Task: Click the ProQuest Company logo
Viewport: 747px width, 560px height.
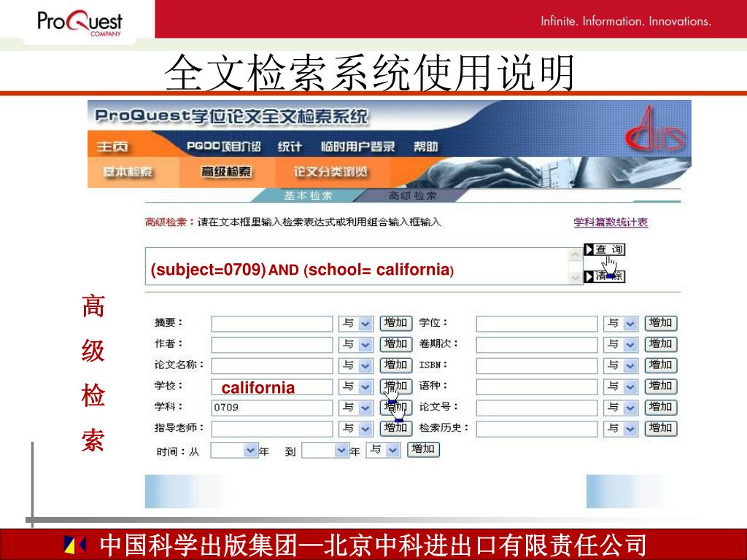Action: 80,23
